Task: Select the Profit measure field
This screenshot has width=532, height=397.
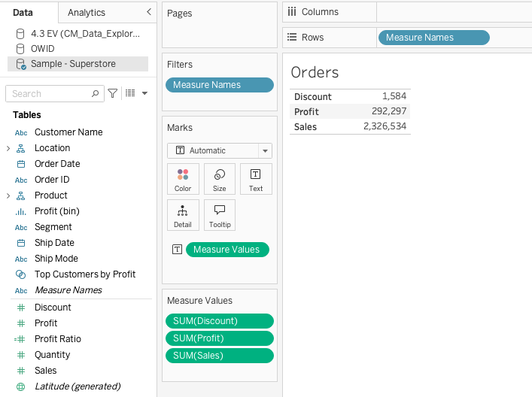Action: click(x=46, y=323)
